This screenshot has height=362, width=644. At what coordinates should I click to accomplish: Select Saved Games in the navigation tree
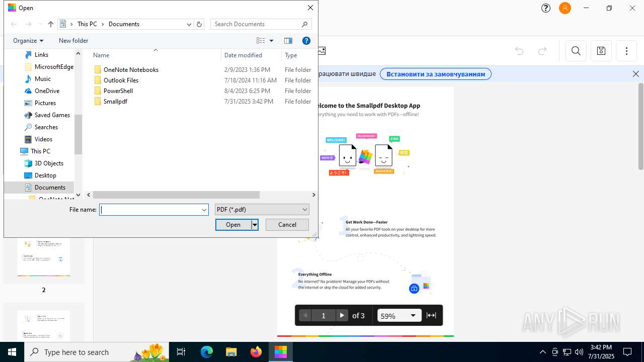click(52, 115)
